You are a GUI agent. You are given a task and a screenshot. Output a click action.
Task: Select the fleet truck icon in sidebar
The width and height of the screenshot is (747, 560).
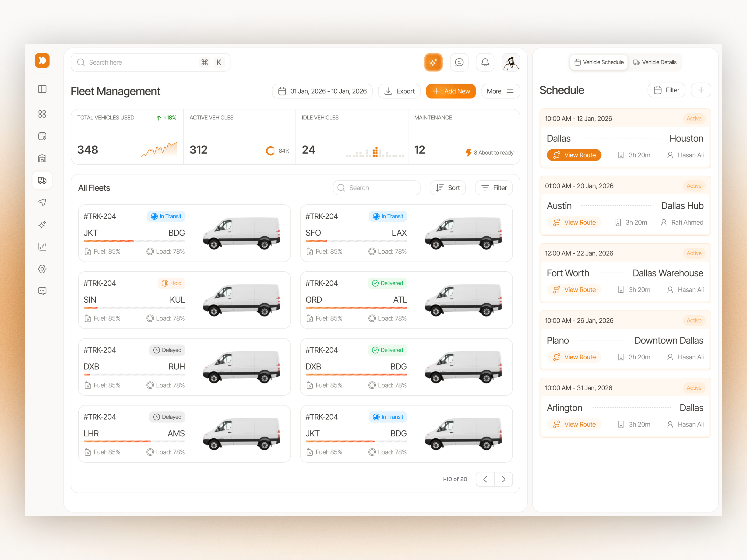pyautogui.click(x=42, y=180)
